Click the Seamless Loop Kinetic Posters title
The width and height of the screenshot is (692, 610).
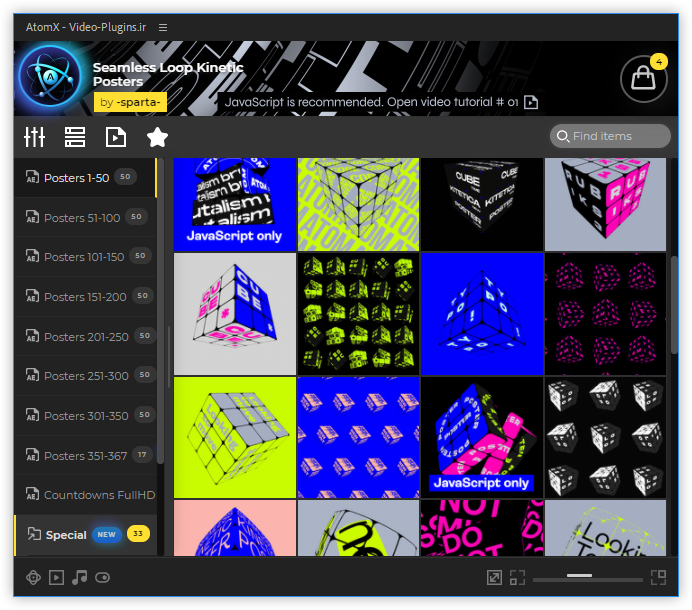168,74
